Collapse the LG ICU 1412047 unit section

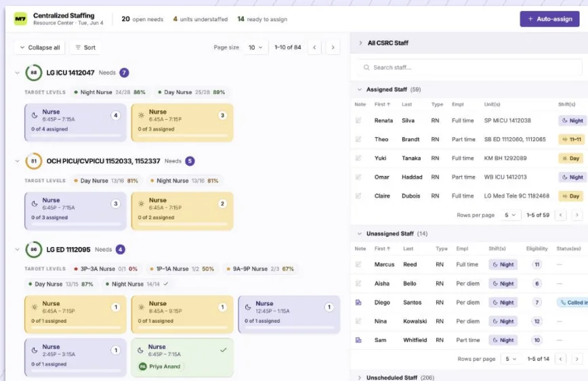click(17, 72)
